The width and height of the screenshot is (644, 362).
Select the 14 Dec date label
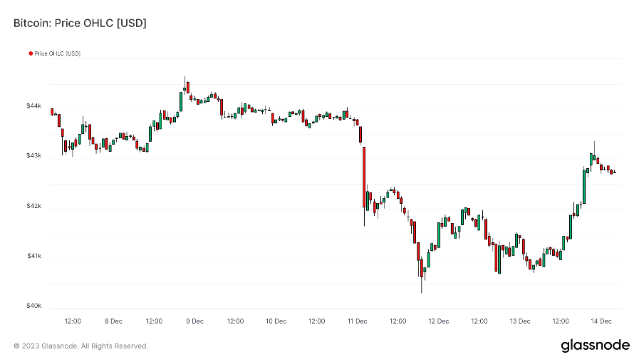click(x=601, y=321)
